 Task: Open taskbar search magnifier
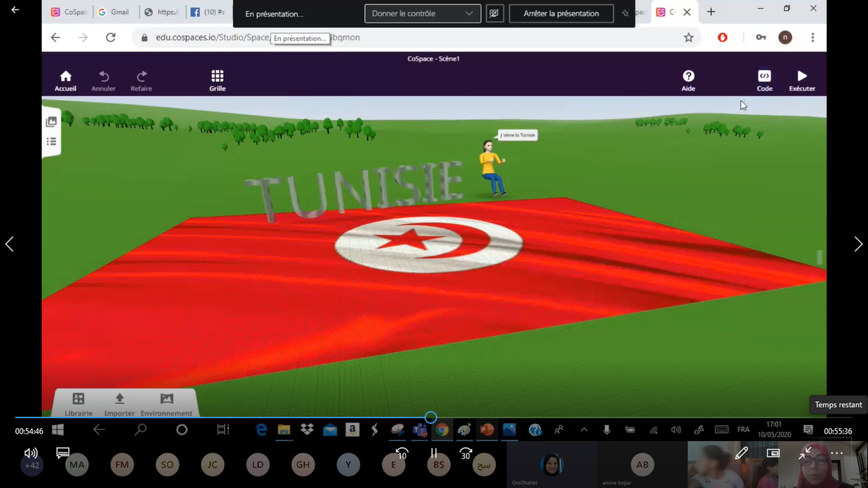(140, 429)
